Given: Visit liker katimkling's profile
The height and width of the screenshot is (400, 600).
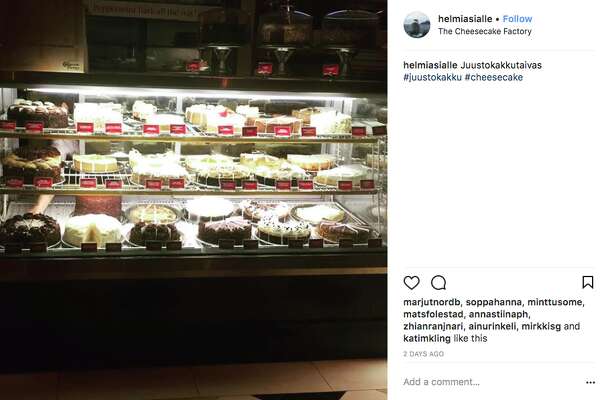Looking at the screenshot, I should pyautogui.click(x=427, y=339).
